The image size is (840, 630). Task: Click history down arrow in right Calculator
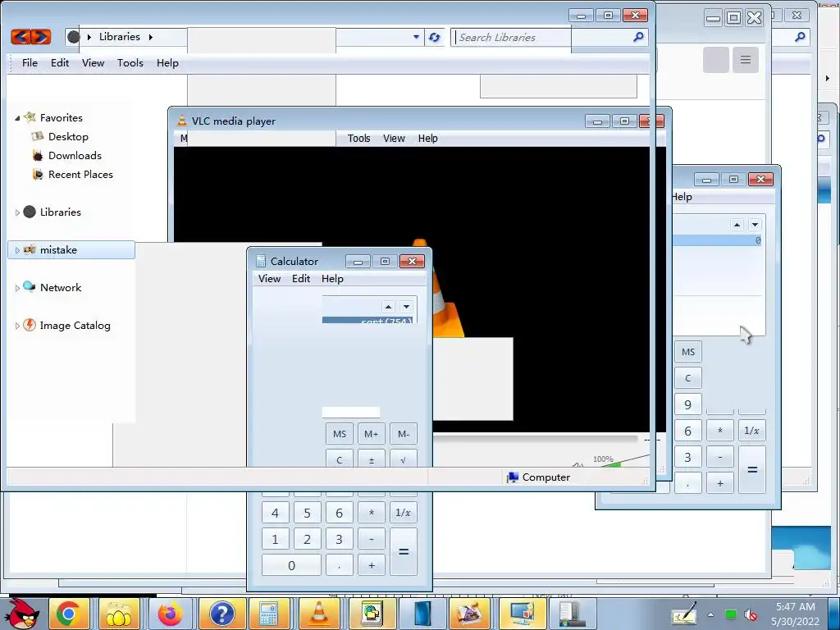755,225
